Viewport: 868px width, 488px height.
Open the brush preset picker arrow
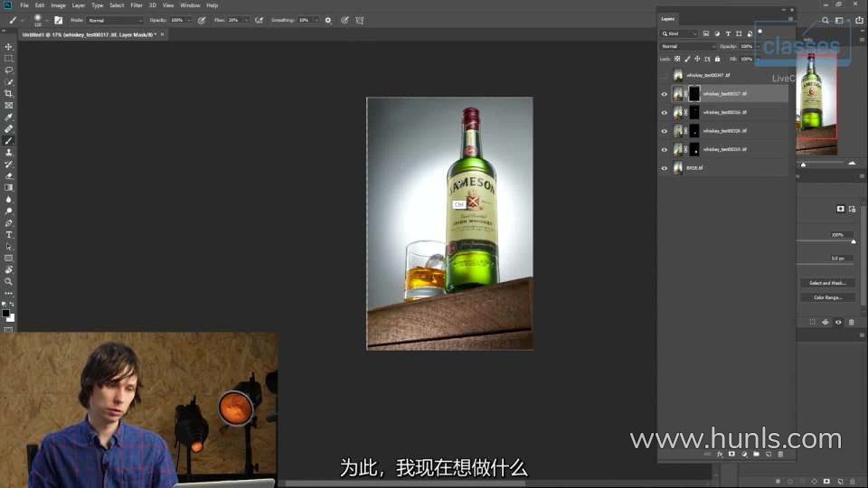46,20
